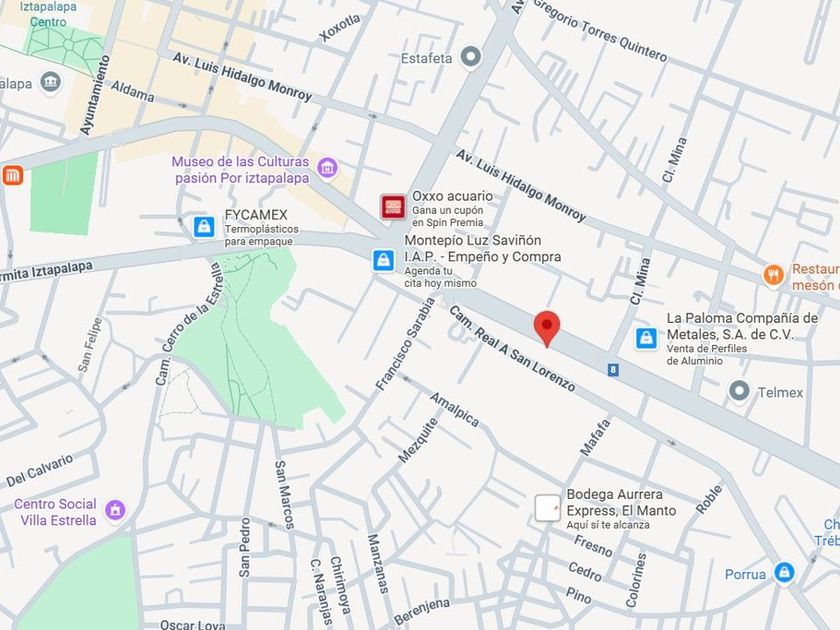Select the Iztapalapa civic building icon
The width and height of the screenshot is (840, 630).
[x=50, y=81]
